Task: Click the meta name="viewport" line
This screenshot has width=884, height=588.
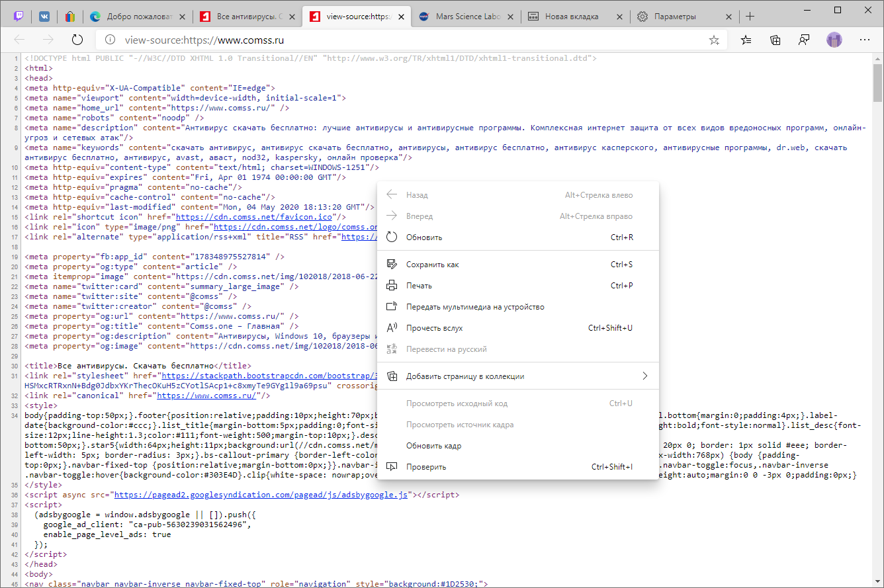Action: pos(185,98)
